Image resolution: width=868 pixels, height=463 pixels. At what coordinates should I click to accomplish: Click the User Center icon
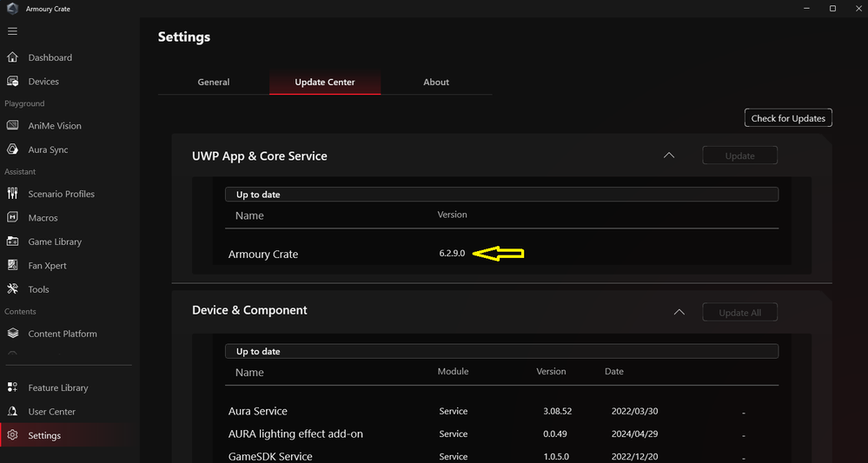point(13,412)
